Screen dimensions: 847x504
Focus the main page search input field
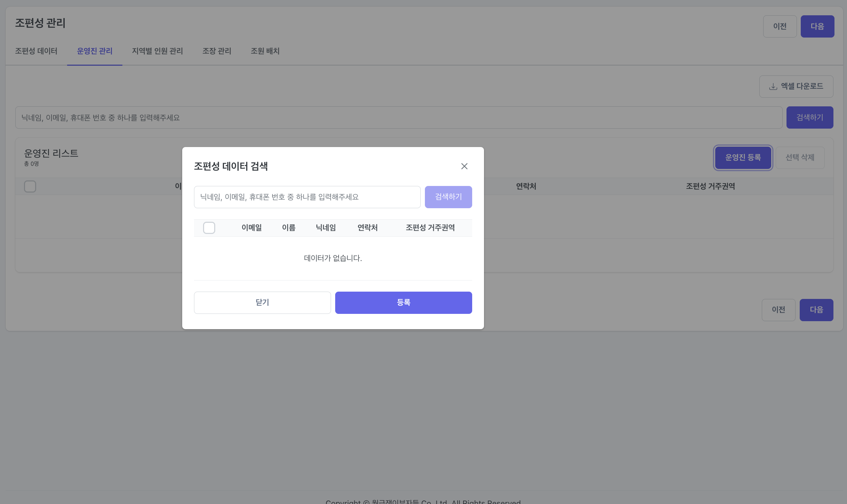pyautogui.click(x=398, y=117)
